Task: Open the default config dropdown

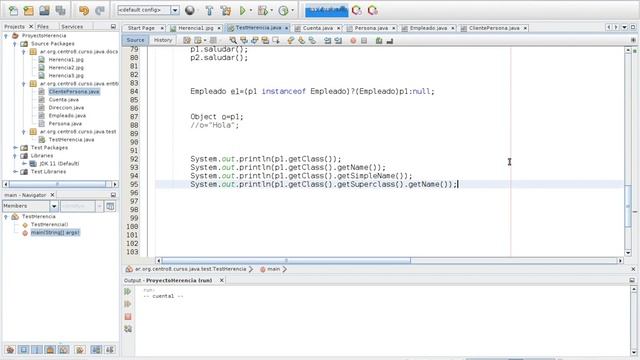Action: pos(175,10)
